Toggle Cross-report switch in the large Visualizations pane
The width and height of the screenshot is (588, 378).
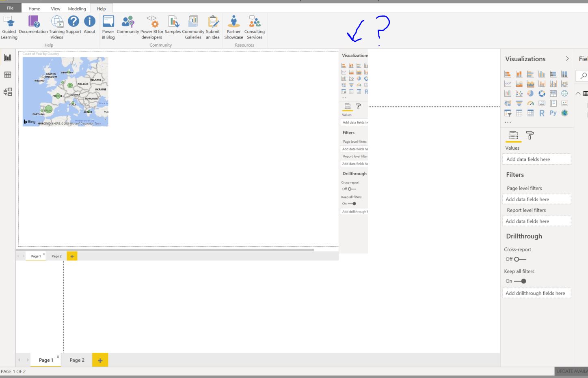click(520, 259)
